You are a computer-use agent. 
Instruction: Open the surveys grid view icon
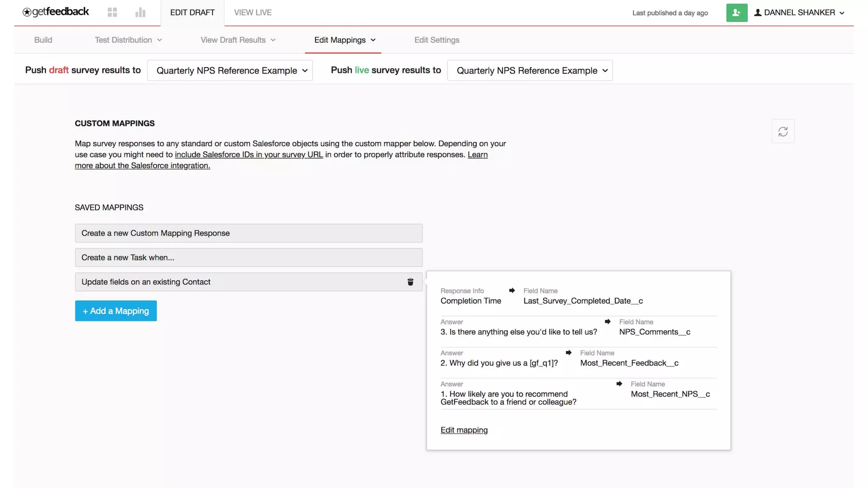coord(112,12)
